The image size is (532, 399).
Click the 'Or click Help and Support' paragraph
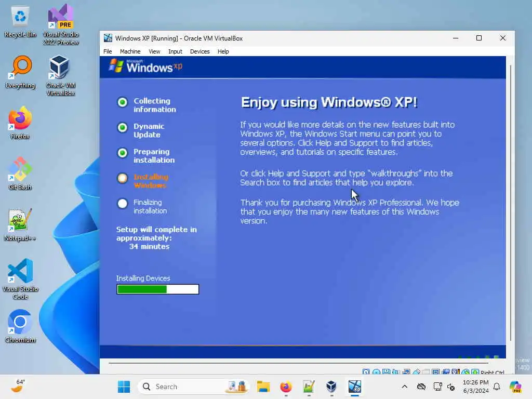[x=347, y=178]
